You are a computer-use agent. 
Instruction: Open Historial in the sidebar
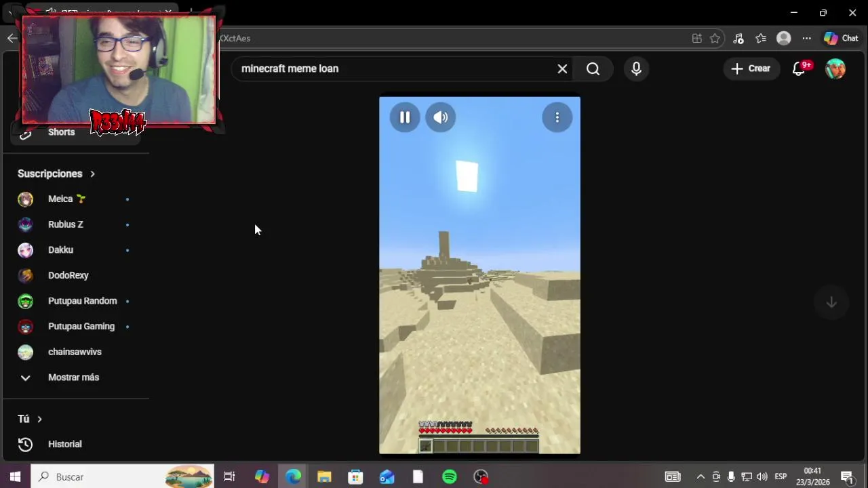[x=75, y=444]
